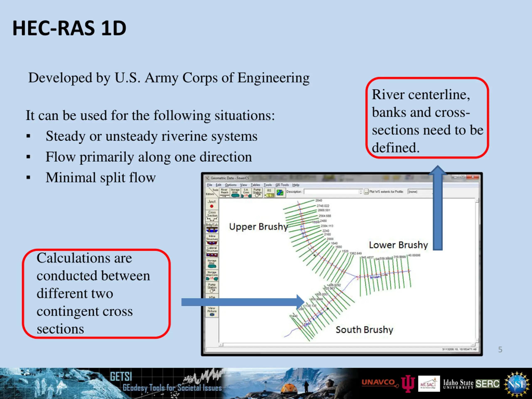Image resolution: width=532 pixels, height=399 pixels.
Task: Open the GIS Tools menu
Action: pyautogui.click(x=282, y=185)
